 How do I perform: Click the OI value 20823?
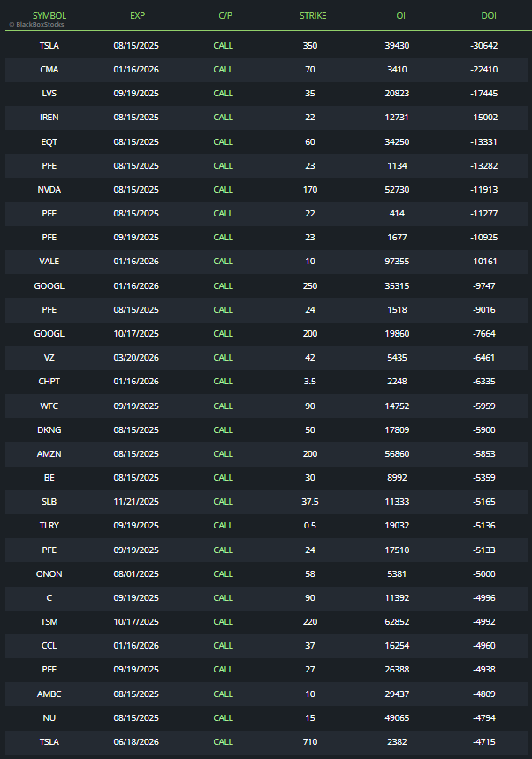(x=397, y=93)
